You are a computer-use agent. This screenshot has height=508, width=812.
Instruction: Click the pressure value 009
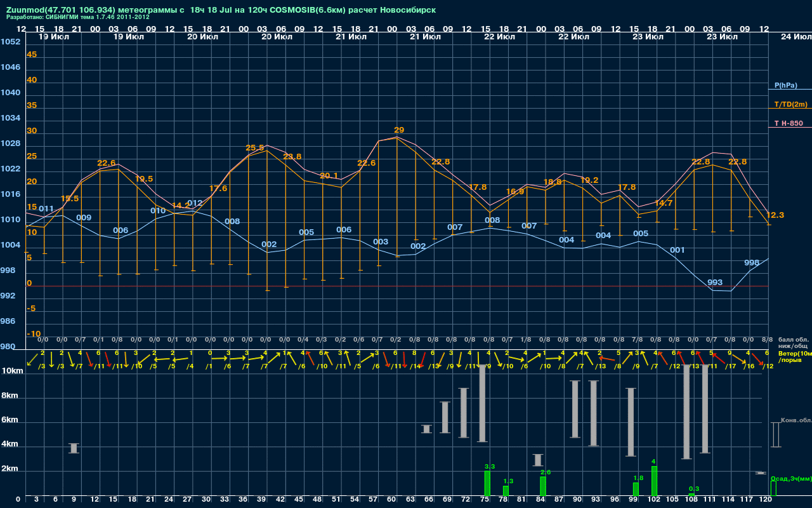(84, 218)
